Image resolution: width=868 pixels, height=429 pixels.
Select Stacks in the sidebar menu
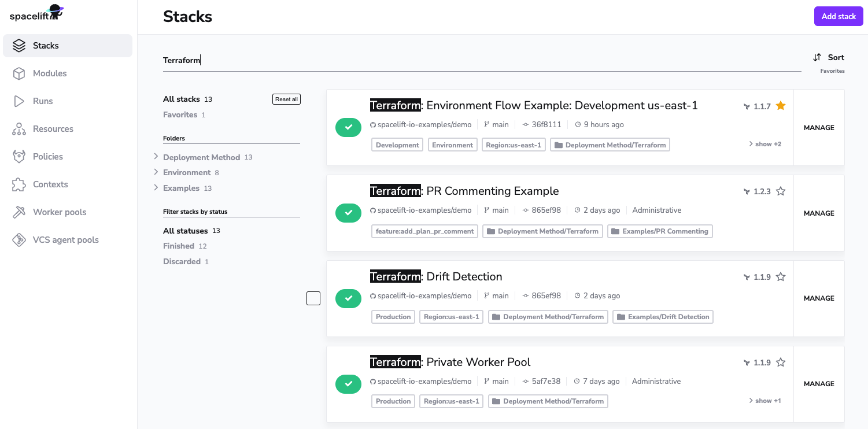click(x=68, y=46)
